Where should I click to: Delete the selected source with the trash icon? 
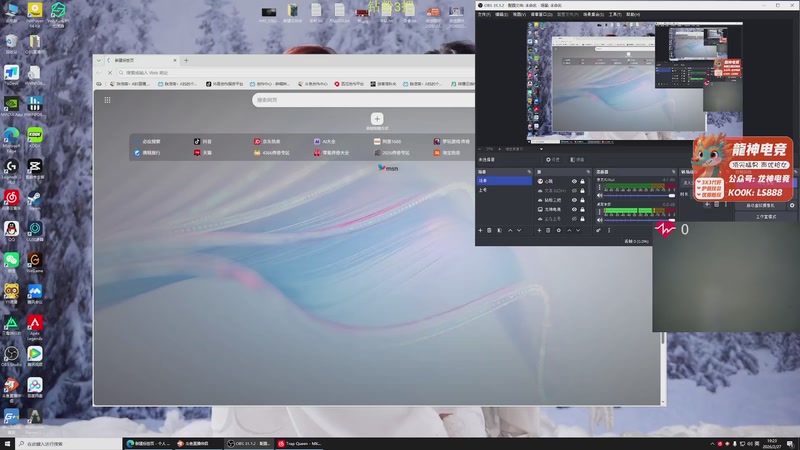[548, 231]
